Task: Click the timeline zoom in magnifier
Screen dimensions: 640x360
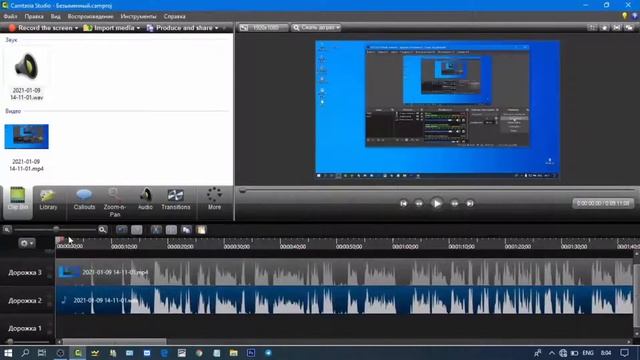Action: pyautogui.click(x=102, y=230)
